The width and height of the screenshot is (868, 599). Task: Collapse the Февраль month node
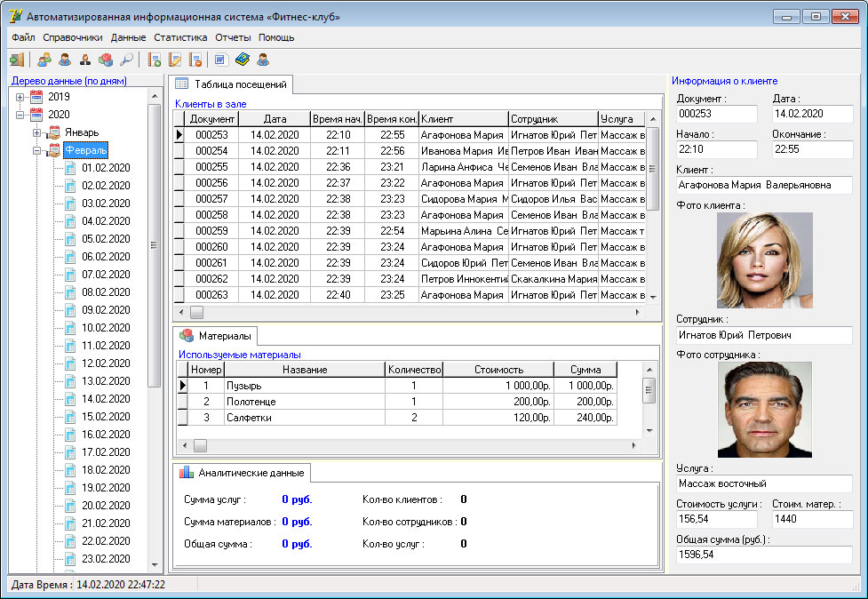[37, 150]
